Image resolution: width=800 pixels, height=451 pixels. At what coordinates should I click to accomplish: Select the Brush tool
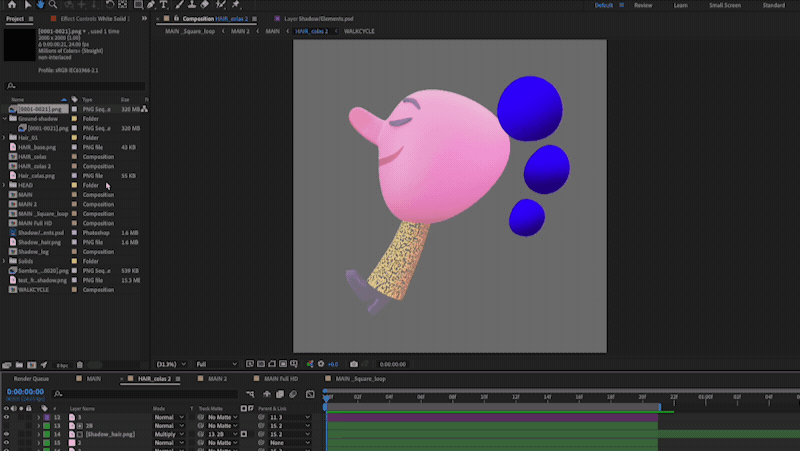coord(179,5)
